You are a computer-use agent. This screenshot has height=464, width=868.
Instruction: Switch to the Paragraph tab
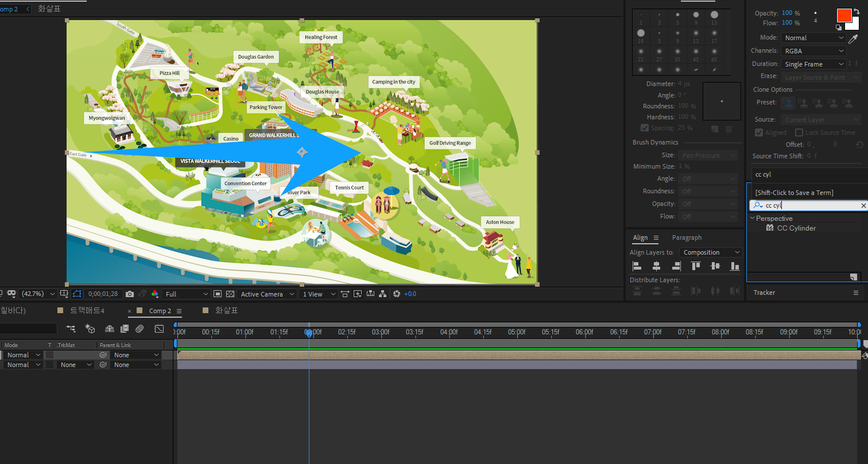[687, 237]
